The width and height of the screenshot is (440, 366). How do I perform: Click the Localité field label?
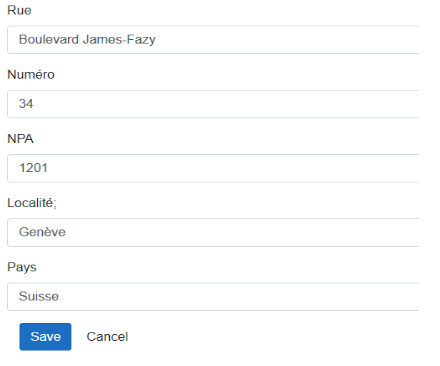pyautogui.click(x=32, y=203)
